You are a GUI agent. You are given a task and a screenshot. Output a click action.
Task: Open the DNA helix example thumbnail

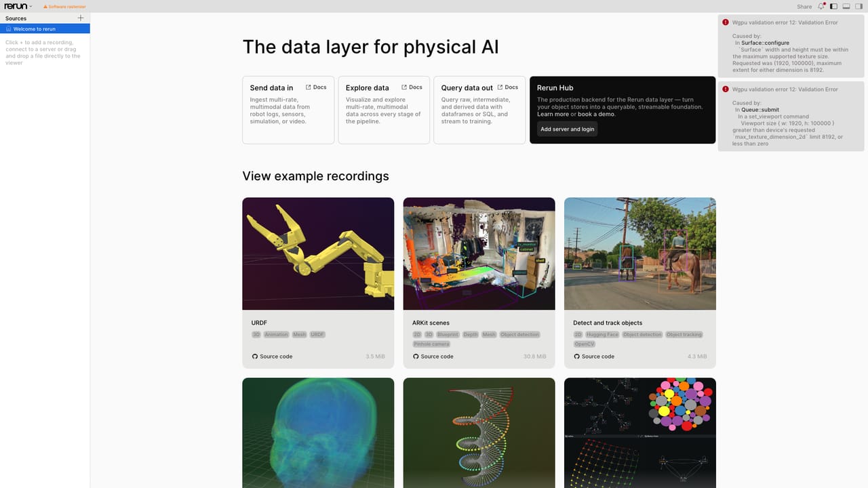tap(479, 432)
